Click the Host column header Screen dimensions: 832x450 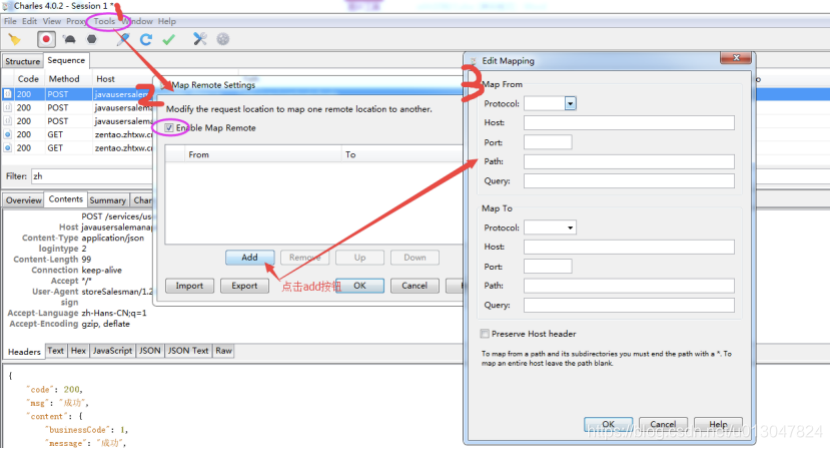coord(106,79)
